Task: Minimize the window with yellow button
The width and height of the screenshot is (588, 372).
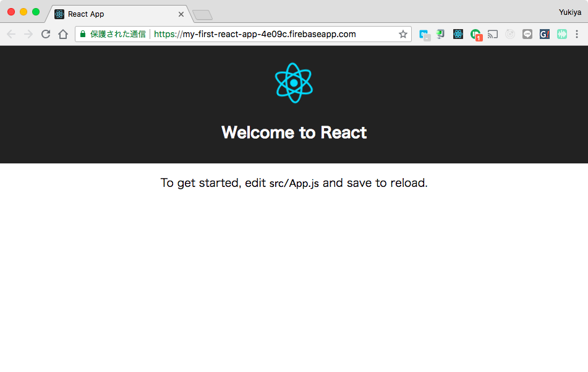Action: point(23,12)
